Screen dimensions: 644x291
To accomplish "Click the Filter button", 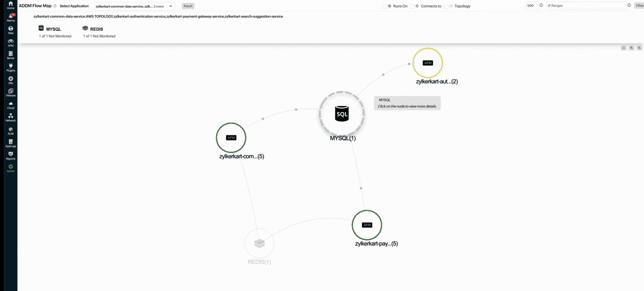I will [639, 6].
